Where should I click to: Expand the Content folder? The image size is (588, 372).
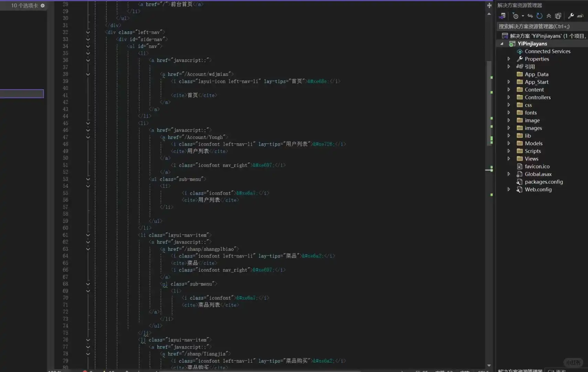point(509,90)
